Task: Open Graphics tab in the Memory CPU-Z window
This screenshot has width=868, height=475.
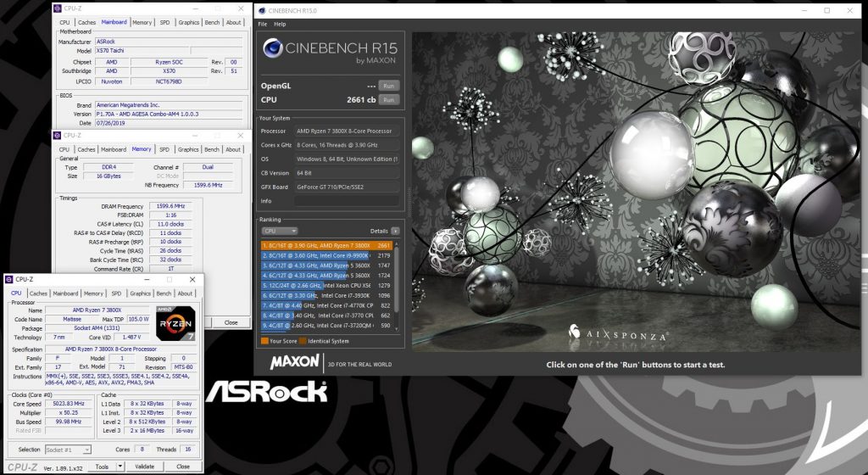Action: tap(188, 149)
